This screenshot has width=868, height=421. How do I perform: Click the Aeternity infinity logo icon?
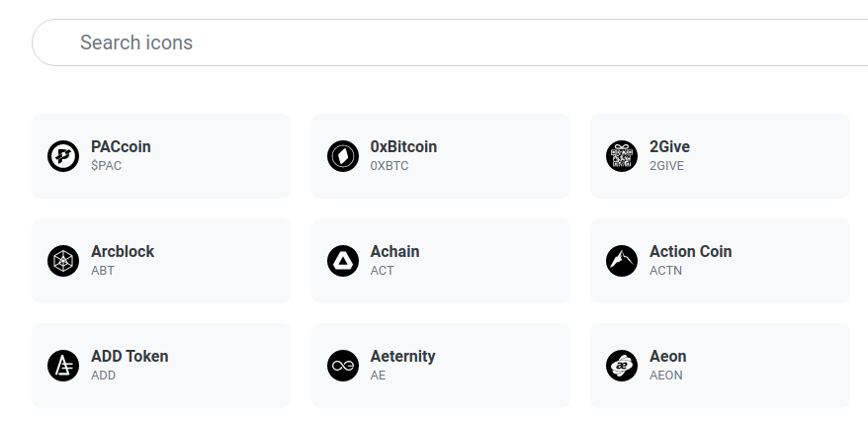click(343, 366)
